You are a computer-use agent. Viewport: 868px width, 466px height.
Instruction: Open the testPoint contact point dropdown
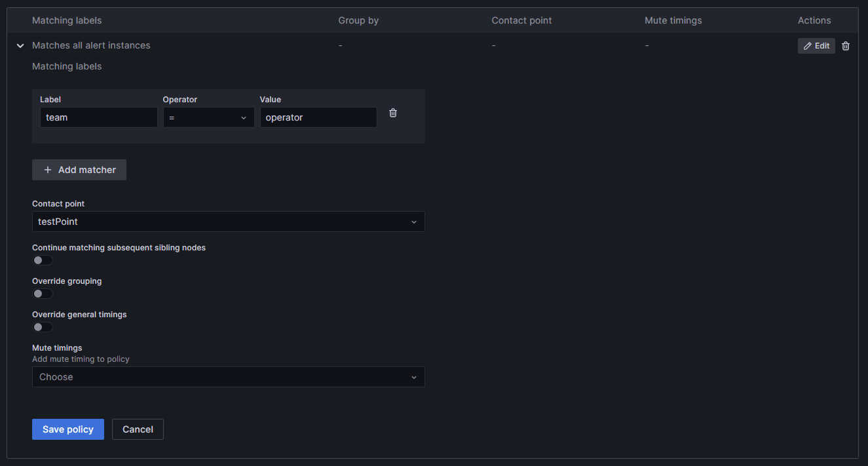[228, 222]
